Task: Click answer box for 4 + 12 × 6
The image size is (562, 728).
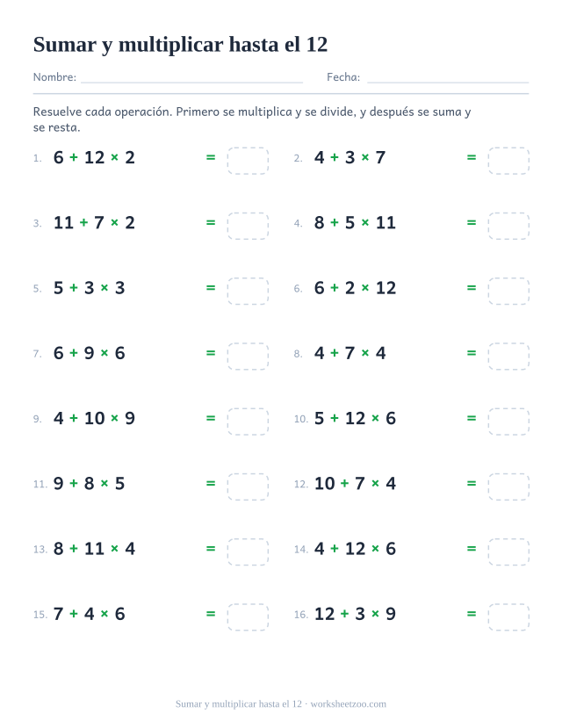Action: coord(508,552)
